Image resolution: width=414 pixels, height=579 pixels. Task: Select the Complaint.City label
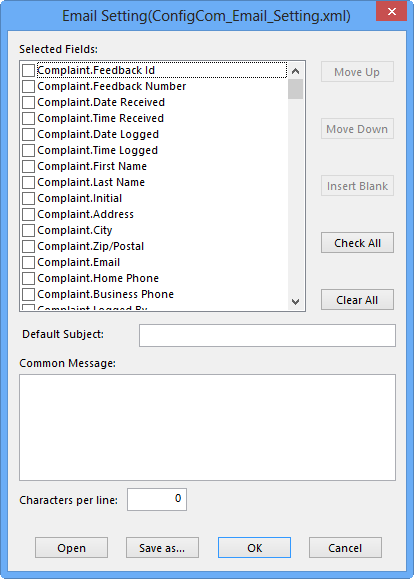click(x=75, y=230)
